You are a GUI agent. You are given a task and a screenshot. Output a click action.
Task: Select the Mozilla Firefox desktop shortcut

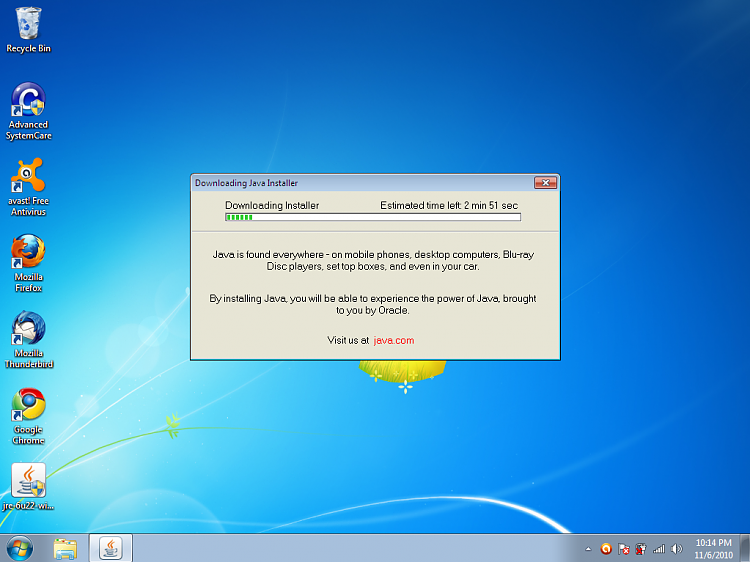[x=28, y=264]
